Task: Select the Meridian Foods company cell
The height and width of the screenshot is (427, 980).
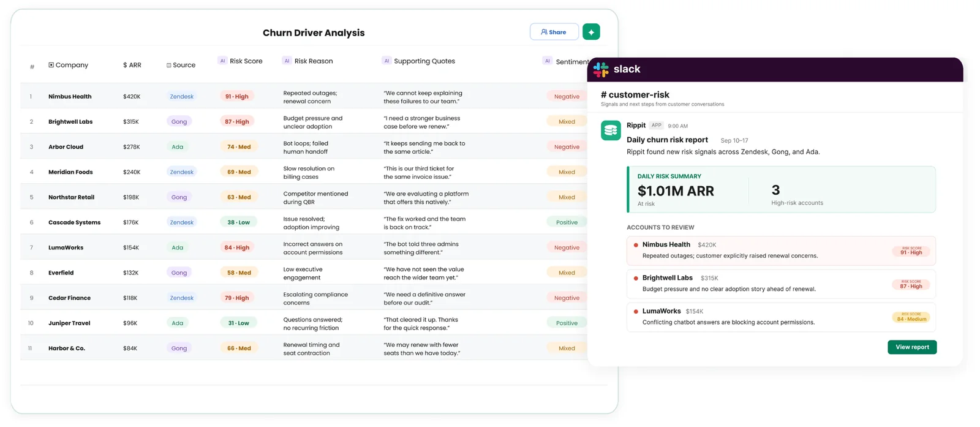Action: click(70, 172)
